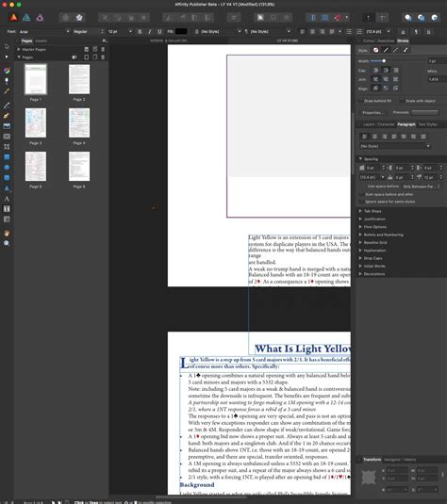Open the Stroke tab

coord(403,41)
